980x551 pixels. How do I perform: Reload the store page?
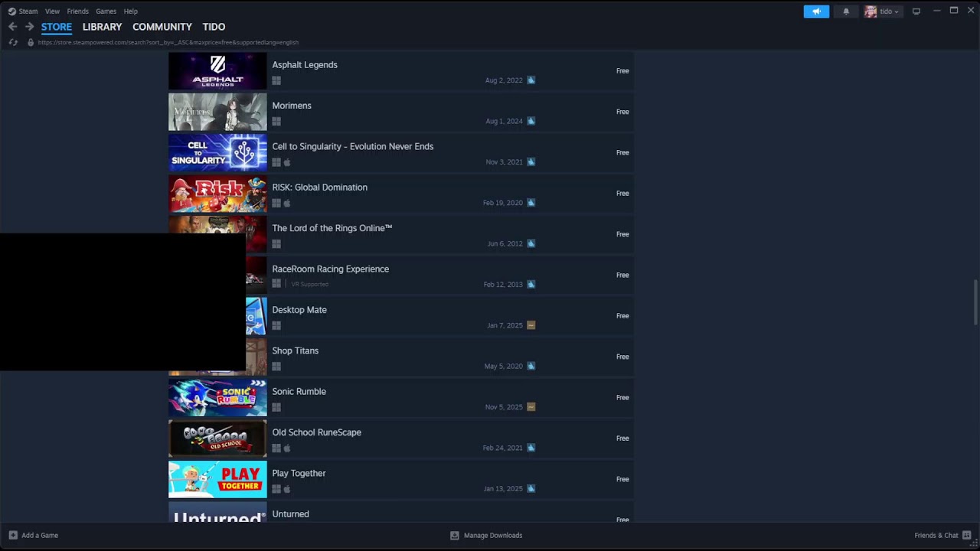13,42
